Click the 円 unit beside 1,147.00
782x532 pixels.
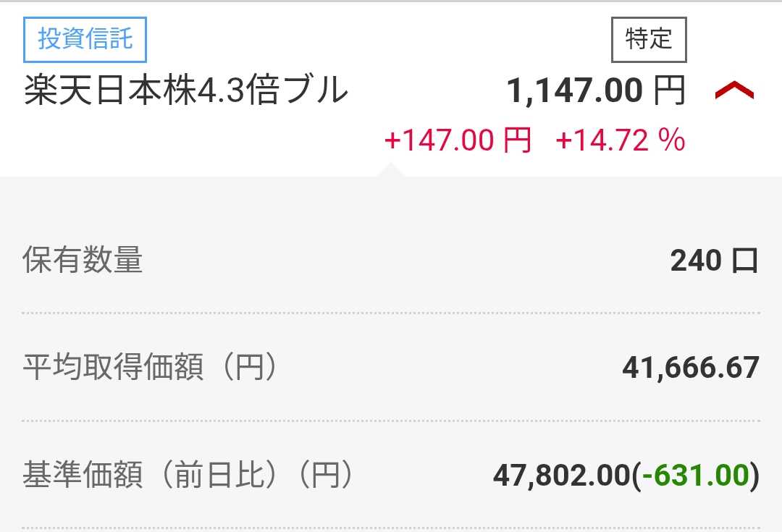(669, 92)
